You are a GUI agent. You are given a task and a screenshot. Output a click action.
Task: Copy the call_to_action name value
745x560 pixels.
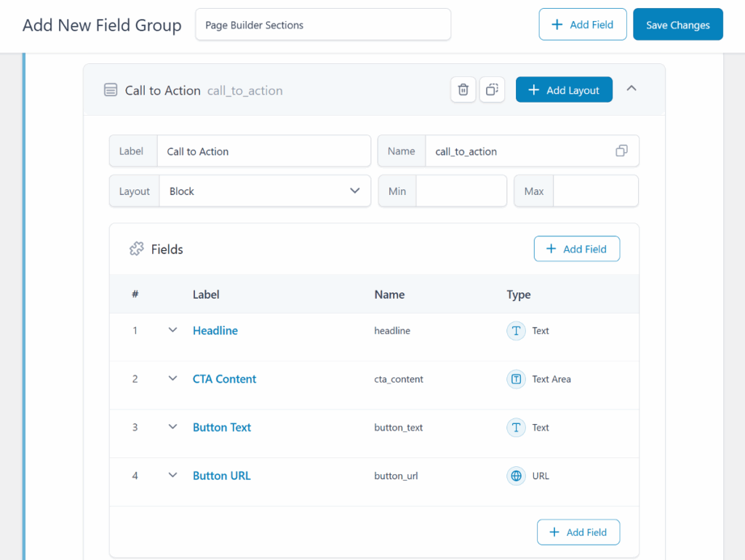pyautogui.click(x=621, y=151)
